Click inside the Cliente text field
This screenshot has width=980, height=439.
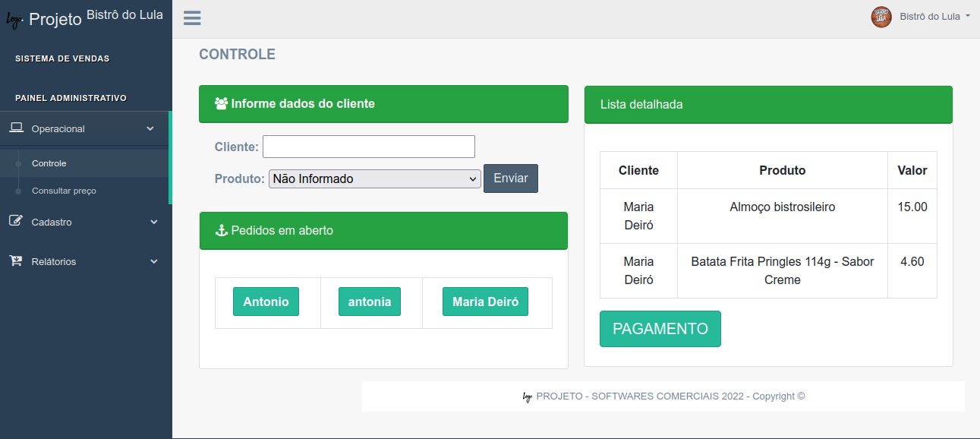tap(368, 146)
